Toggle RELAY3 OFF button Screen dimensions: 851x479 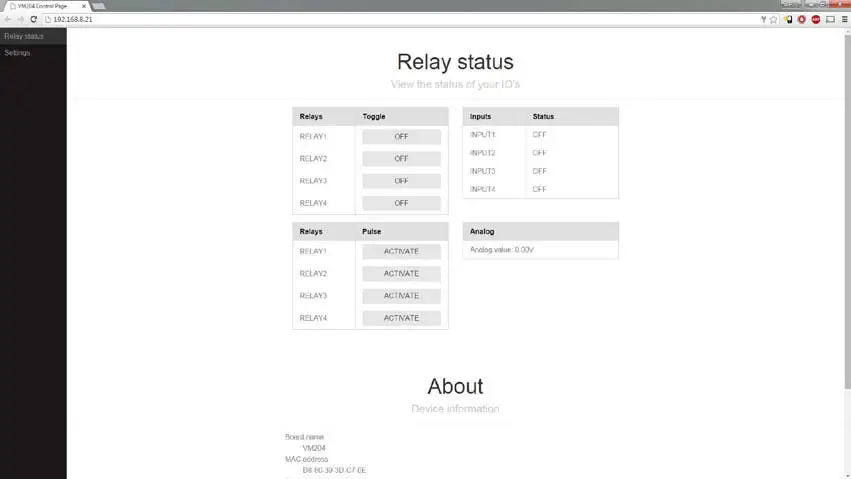click(401, 181)
